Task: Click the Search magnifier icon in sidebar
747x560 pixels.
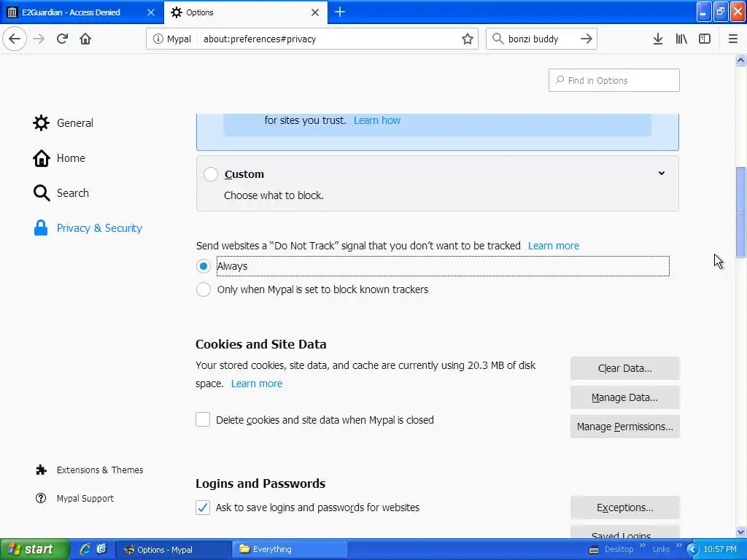Action: click(41, 192)
